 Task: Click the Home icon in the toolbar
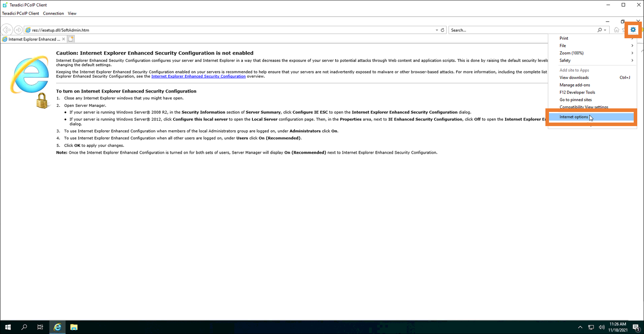616,30
